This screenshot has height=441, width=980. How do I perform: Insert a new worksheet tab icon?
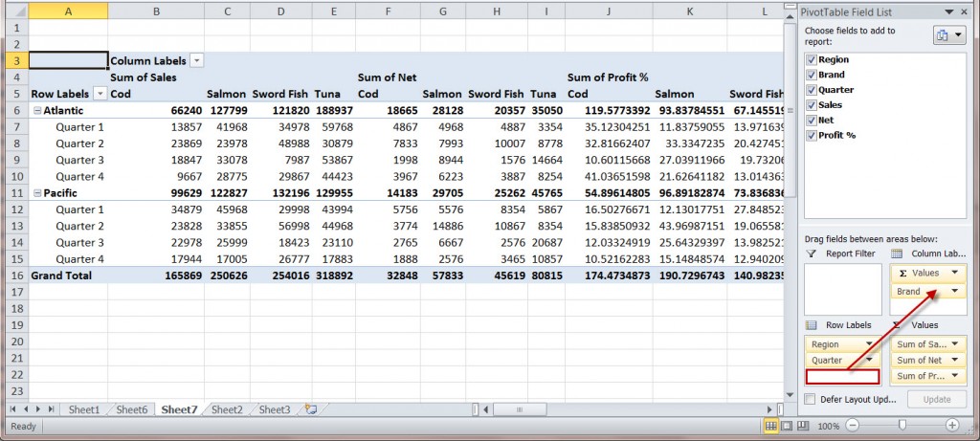click(x=311, y=409)
